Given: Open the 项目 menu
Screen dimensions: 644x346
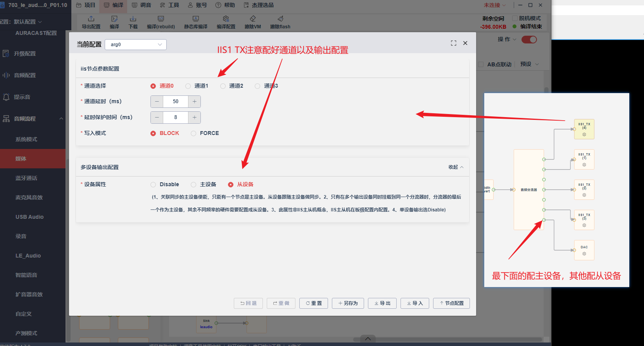Looking at the screenshot, I should [x=86, y=5].
